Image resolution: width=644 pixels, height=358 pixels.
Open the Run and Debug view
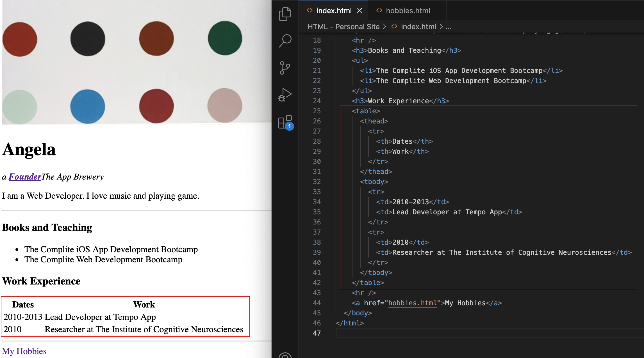tap(285, 95)
